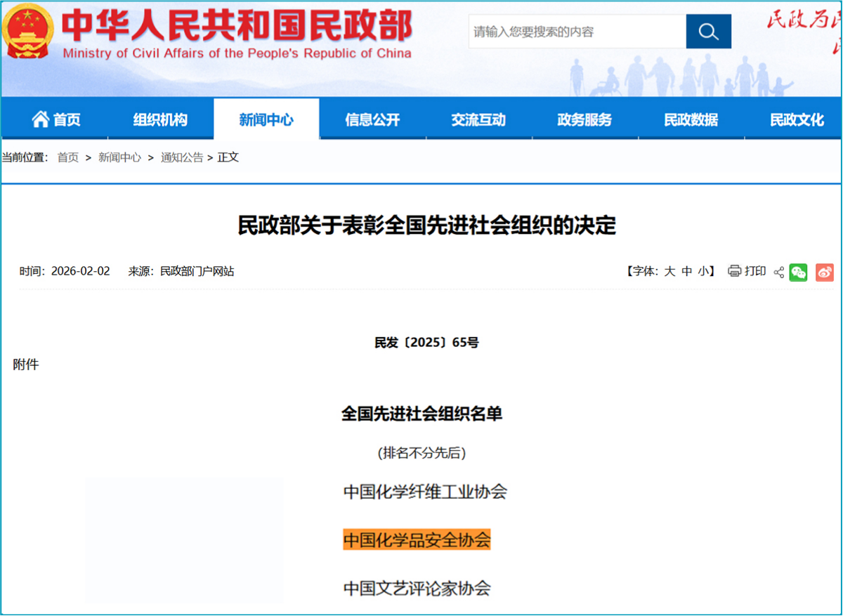
Task: Set font size to 大
Action: pyautogui.click(x=669, y=271)
